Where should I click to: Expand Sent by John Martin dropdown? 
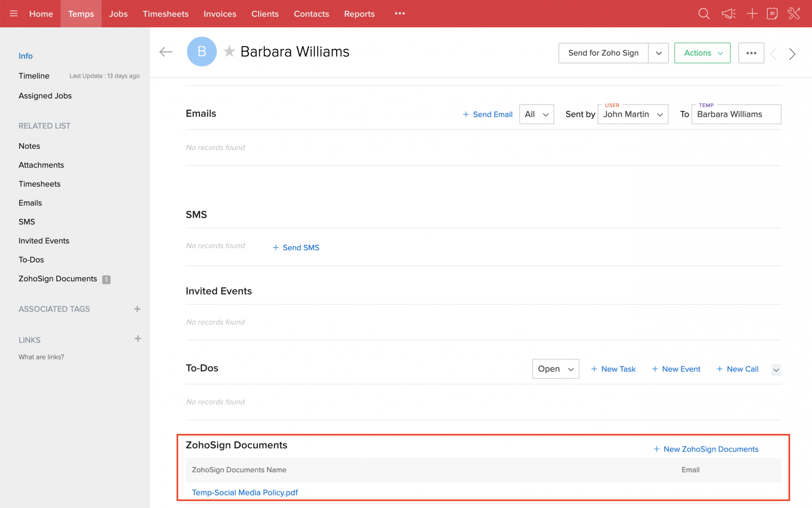pos(633,114)
